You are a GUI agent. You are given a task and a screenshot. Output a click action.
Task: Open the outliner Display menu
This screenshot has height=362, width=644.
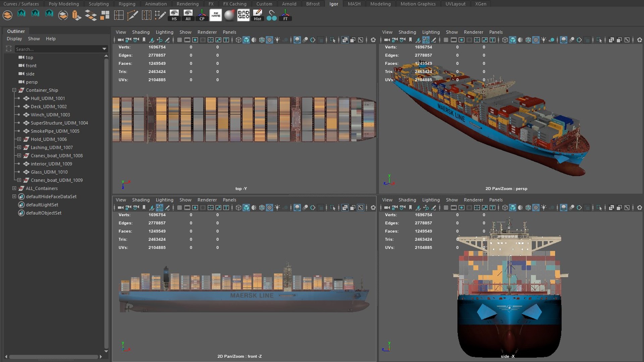click(x=14, y=39)
